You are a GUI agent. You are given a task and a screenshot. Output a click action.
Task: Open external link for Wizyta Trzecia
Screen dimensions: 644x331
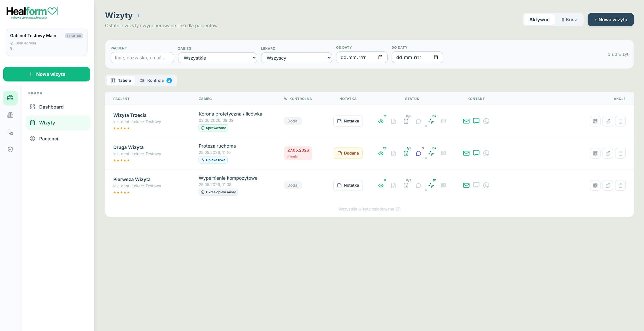tap(608, 121)
